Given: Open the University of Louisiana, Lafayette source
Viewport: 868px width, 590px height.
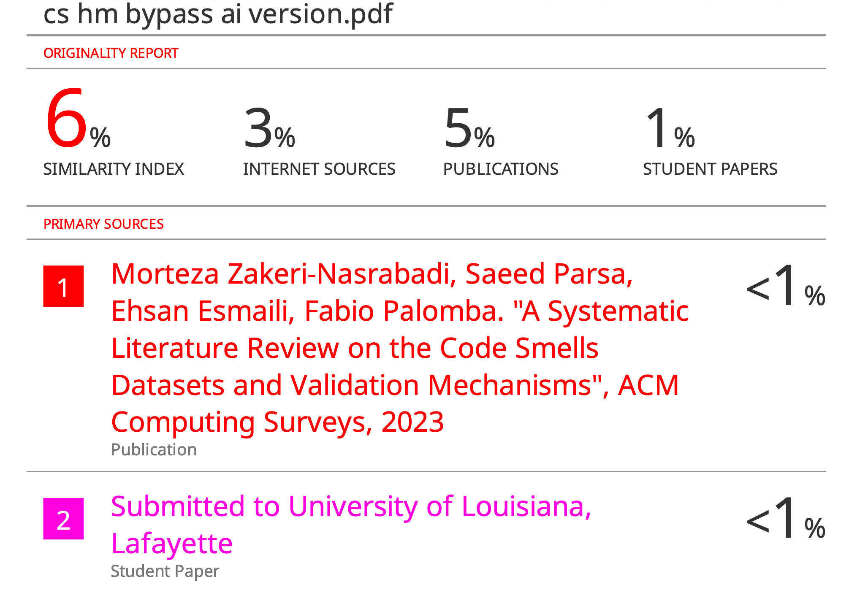Looking at the screenshot, I should click(x=351, y=506).
